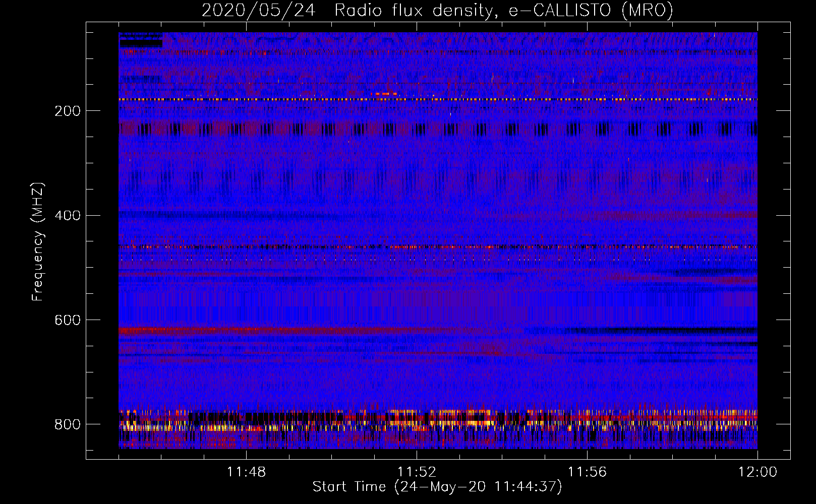
Task: Click the 'Frequency (MHZ)' axis title
Action: tap(38, 241)
